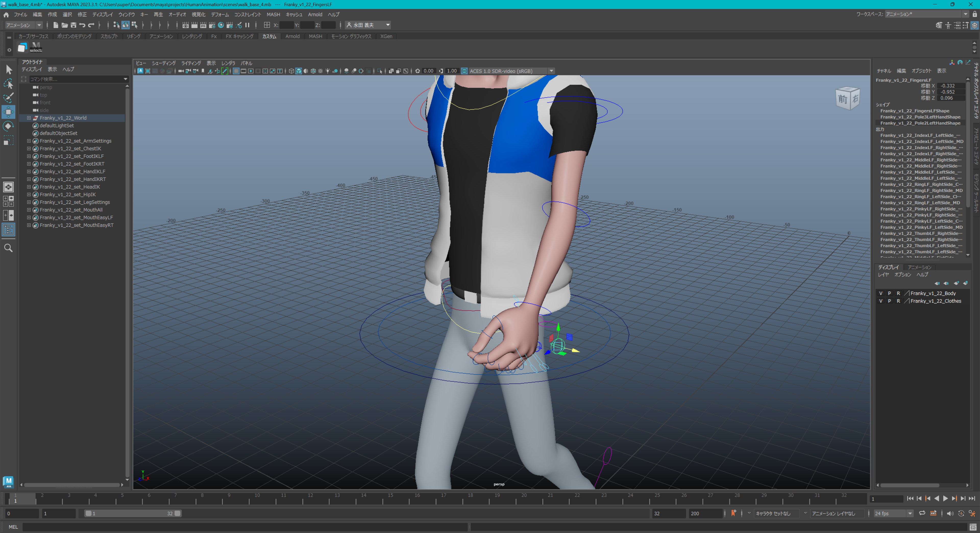Image resolution: width=980 pixels, height=533 pixels.
Task: Toggle visibility V of Franky_v1_22_Body layer
Action: [881, 293]
